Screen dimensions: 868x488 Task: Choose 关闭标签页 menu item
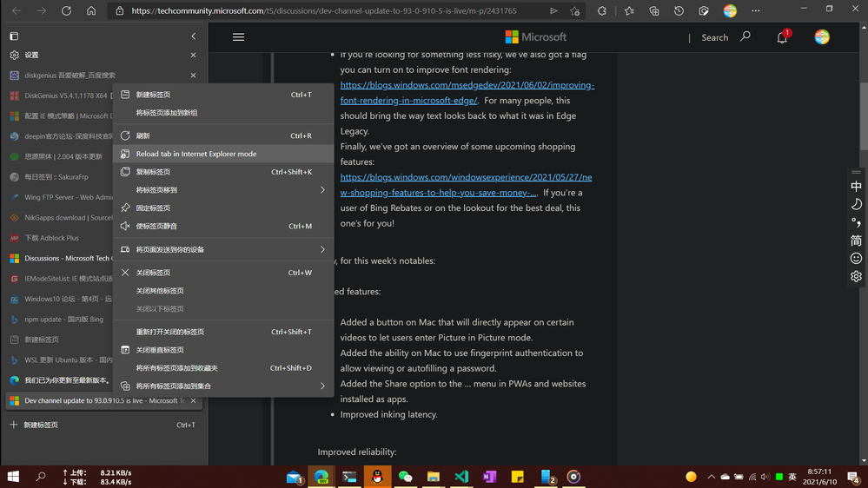click(223, 273)
